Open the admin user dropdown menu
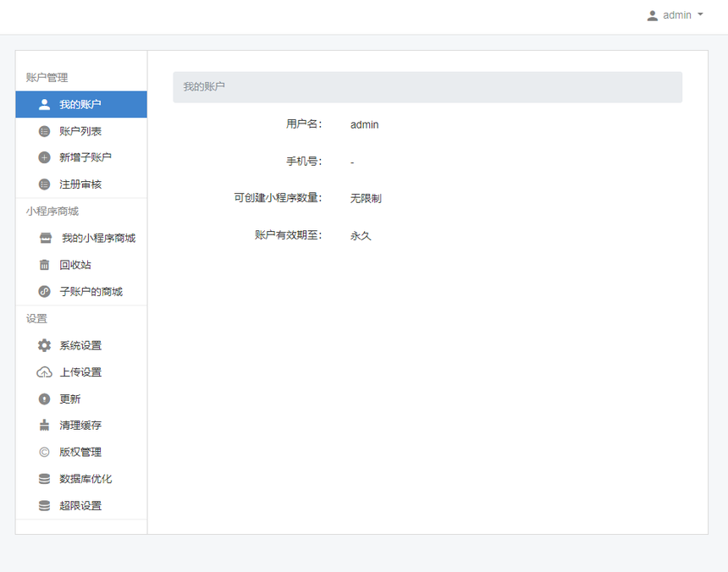The width and height of the screenshot is (728, 572). point(676,15)
